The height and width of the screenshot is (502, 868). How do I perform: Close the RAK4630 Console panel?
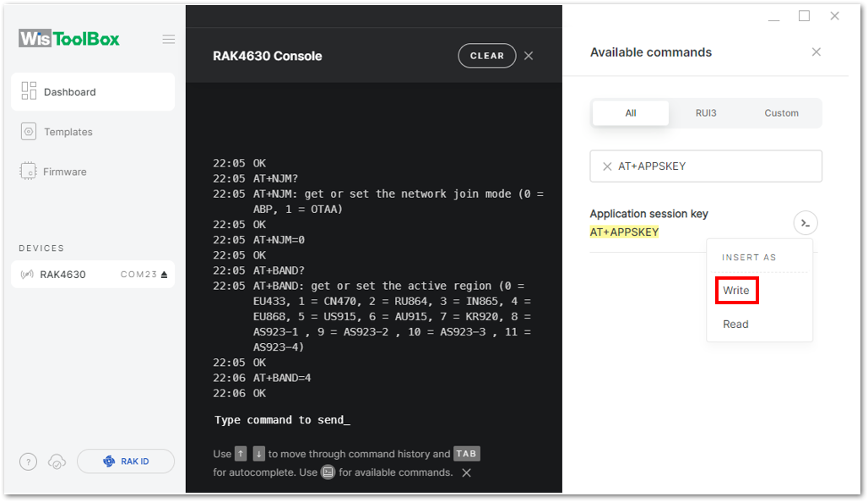coord(529,56)
